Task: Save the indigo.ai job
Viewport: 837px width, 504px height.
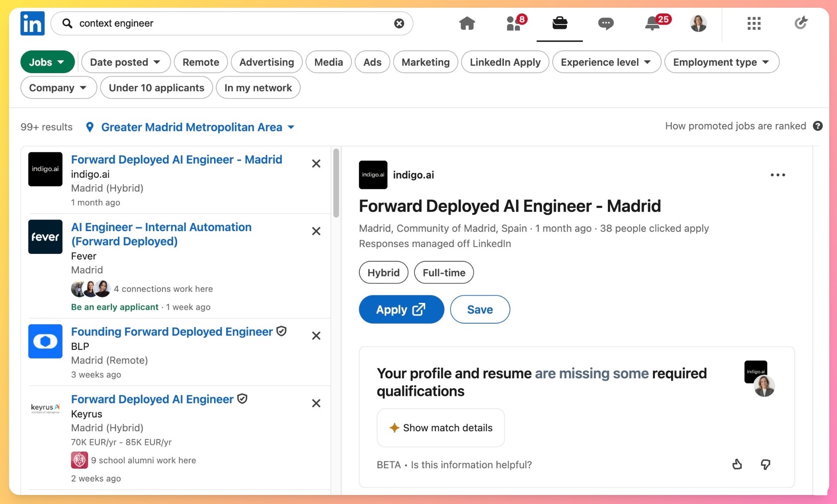Action: (480, 309)
